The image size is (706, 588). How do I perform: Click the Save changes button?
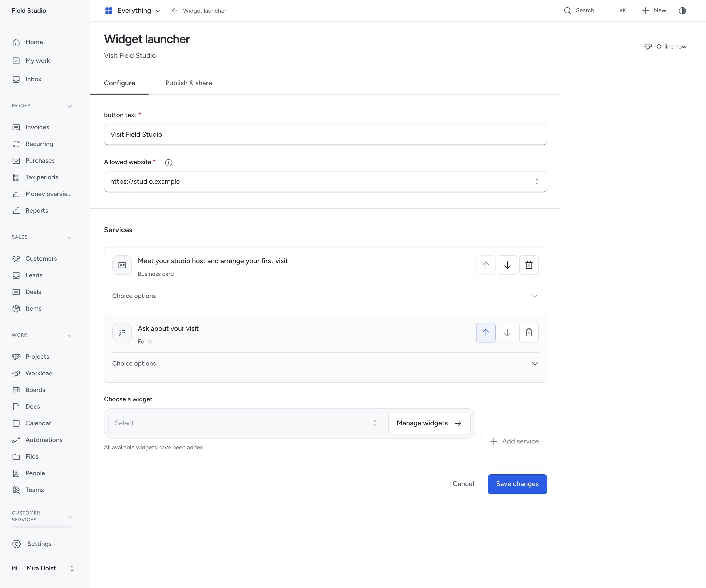[517, 484]
